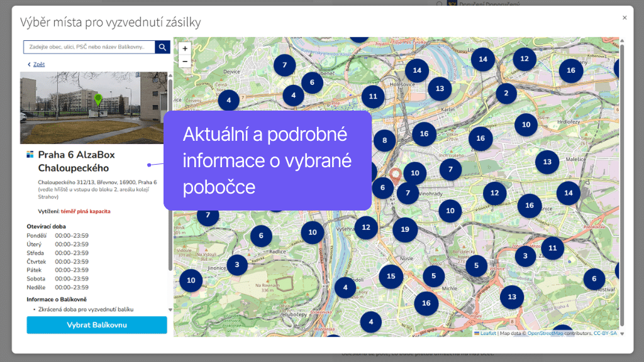
Task: Select the red highlighted branch marker near Vinohrady
Action: point(395,173)
